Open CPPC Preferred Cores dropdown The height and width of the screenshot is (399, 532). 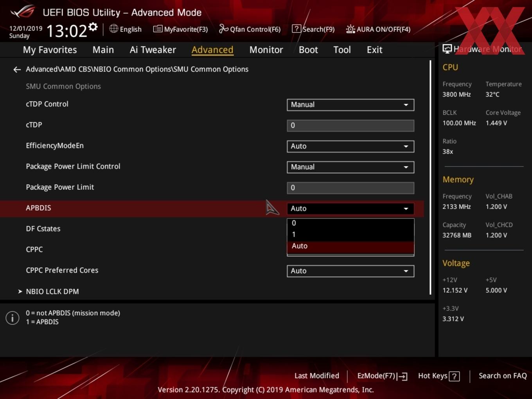[x=350, y=271]
